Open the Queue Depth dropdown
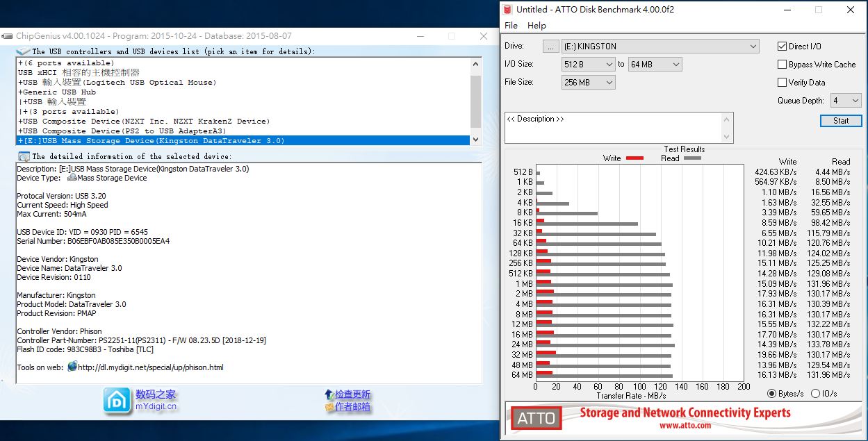 (846, 101)
